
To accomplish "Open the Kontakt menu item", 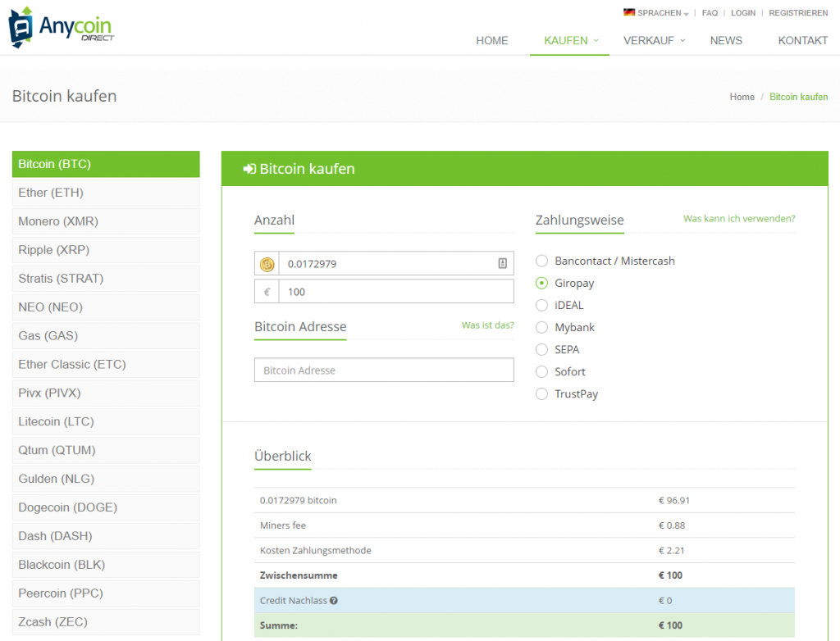I will pyautogui.click(x=802, y=41).
